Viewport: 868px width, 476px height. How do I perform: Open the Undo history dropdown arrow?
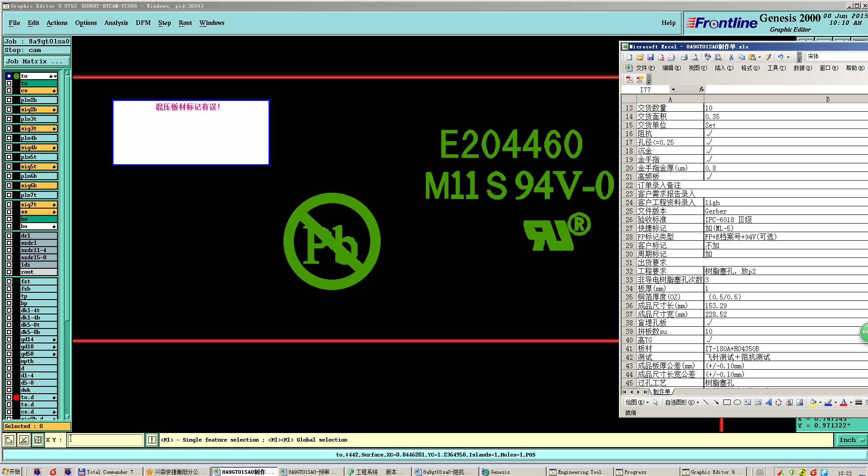point(788,57)
